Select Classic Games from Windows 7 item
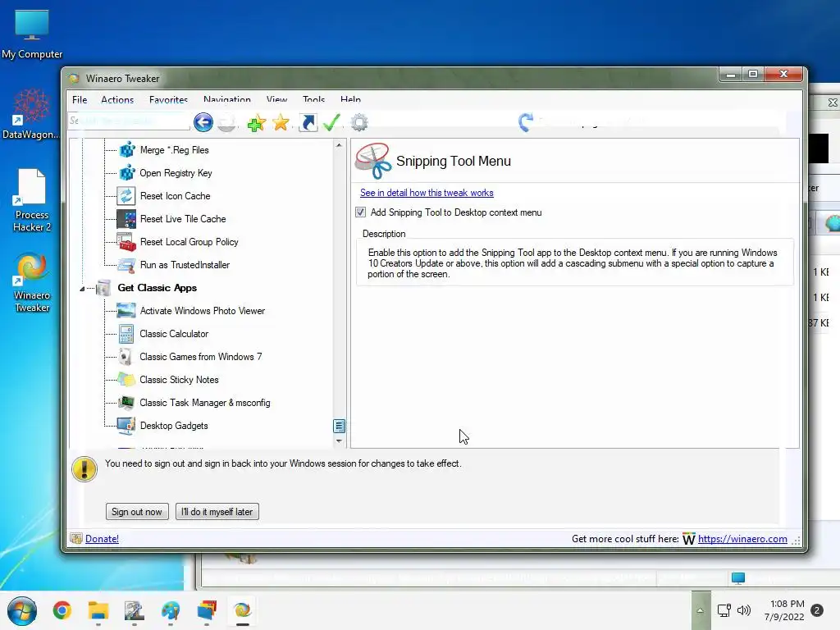 [x=200, y=357]
